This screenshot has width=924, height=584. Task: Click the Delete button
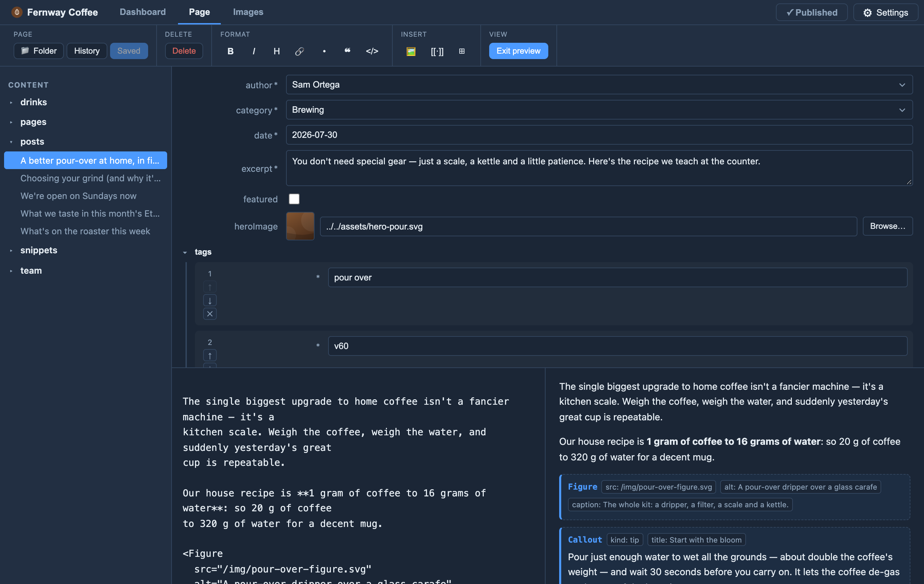pyautogui.click(x=184, y=51)
